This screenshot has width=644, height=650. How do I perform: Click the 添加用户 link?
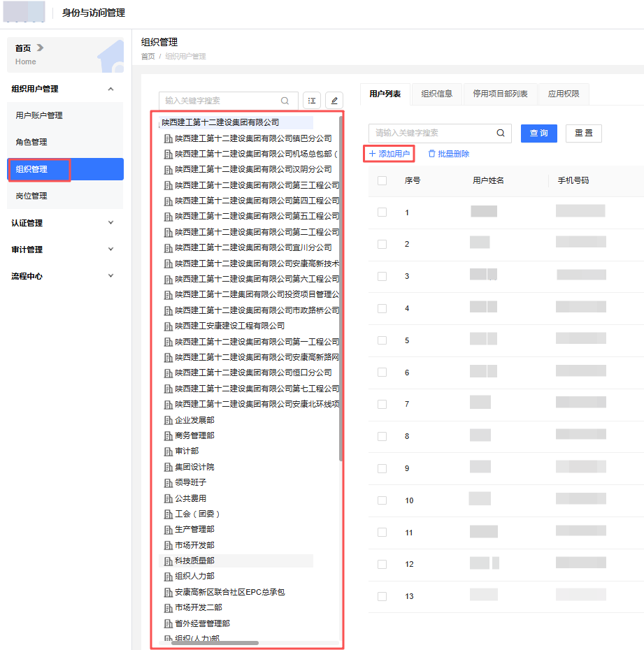(x=389, y=154)
